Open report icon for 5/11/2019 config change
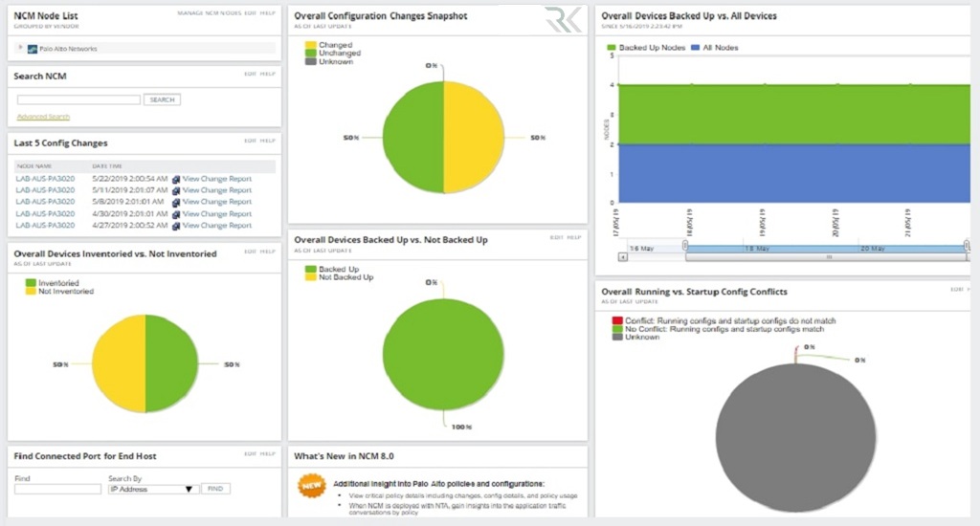This screenshot has width=980, height=526. click(176, 190)
